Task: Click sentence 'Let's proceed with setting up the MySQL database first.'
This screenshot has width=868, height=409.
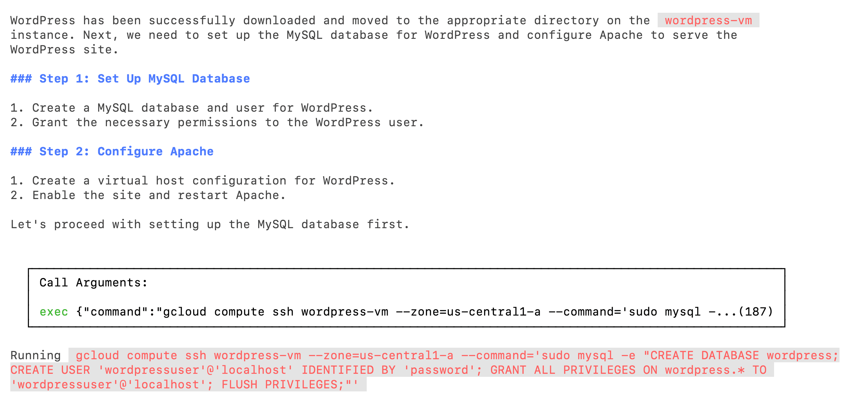Action: click(x=210, y=225)
